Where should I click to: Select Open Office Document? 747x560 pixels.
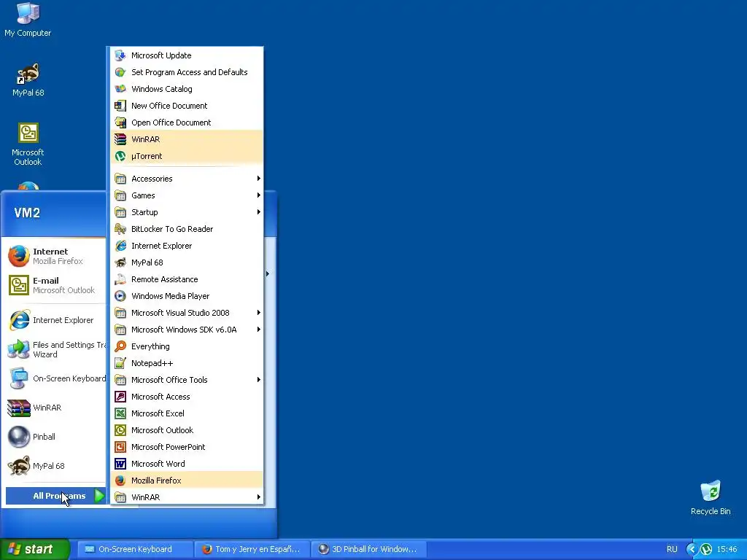tap(187, 122)
